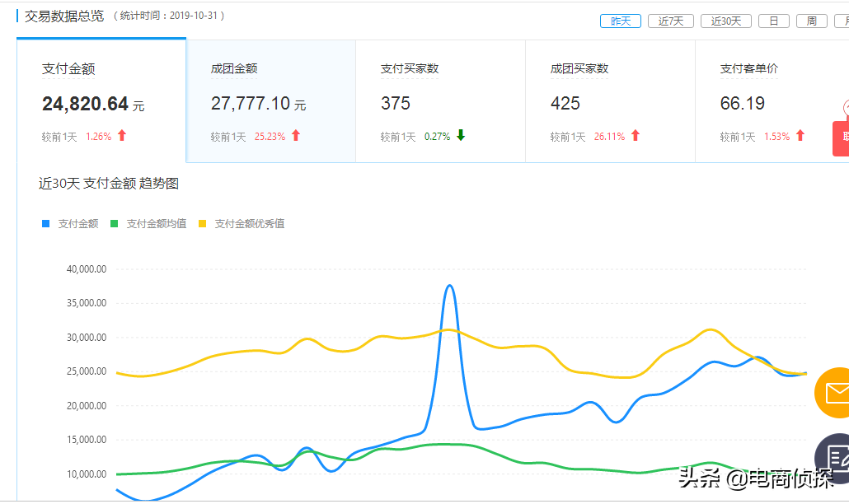Open the 支付买家数 metric card
Screen dimensions: 849x504
[440, 101]
